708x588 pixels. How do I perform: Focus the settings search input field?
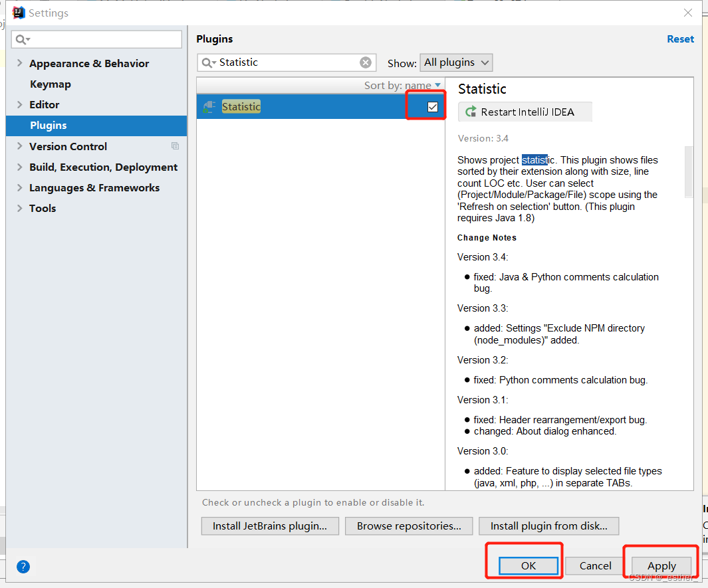click(x=96, y=39)
